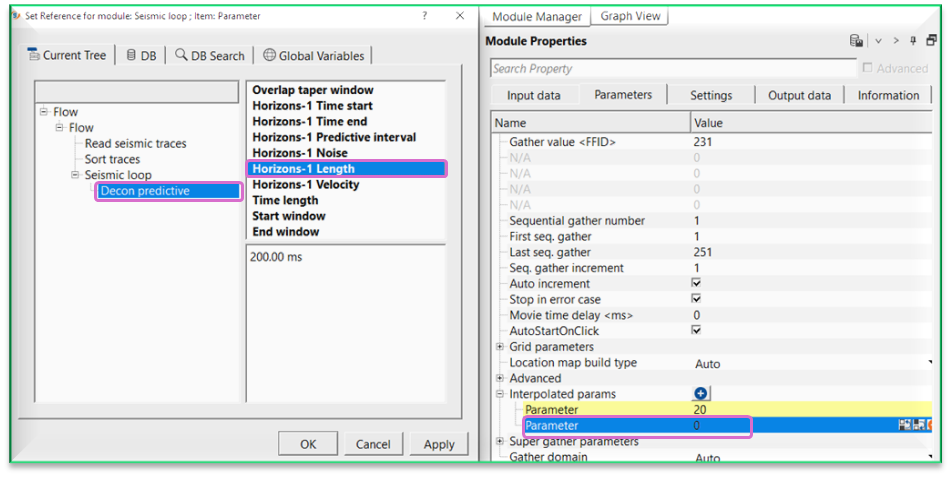The width and height of the screenshot is (951, 477).
Task: Expand the Grid parameters group
Action: click(500, 347)
